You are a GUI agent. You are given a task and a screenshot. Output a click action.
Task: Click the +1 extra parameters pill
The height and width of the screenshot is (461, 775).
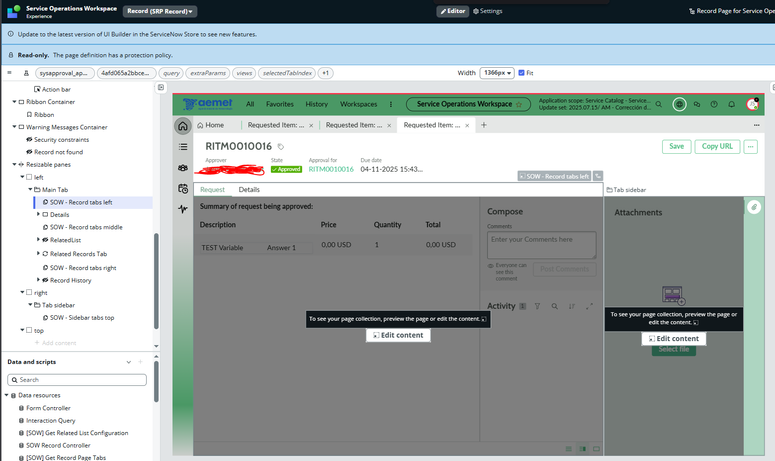click(325, 73)
